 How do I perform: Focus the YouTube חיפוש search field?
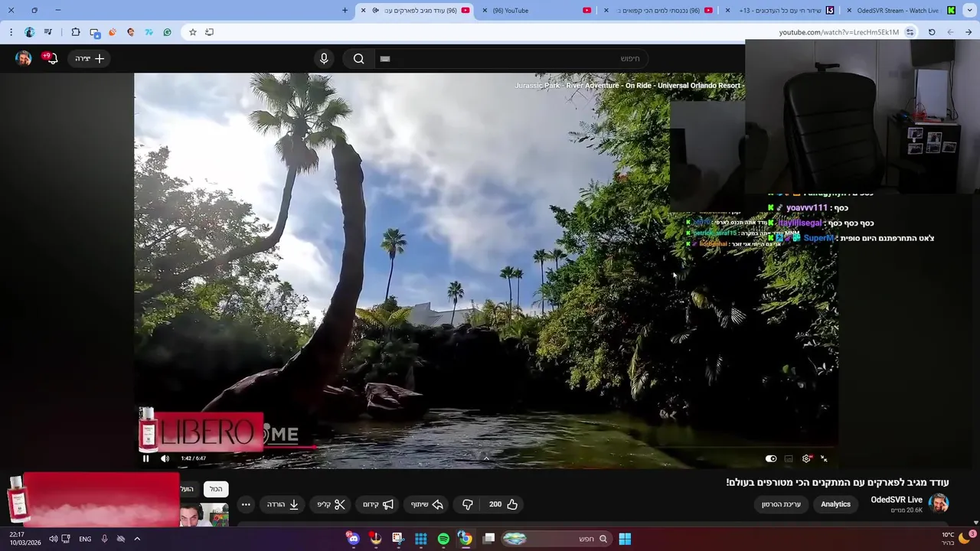pos(511,58)
